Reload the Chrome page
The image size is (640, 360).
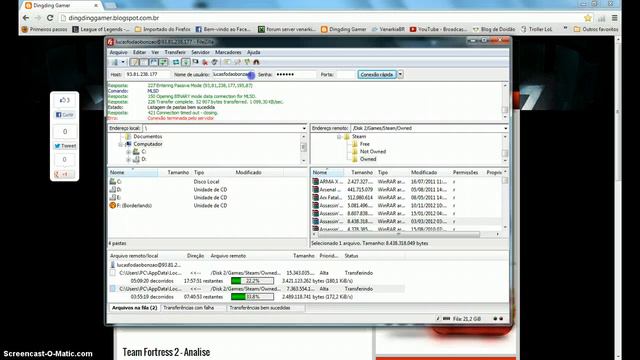[50, 18]
